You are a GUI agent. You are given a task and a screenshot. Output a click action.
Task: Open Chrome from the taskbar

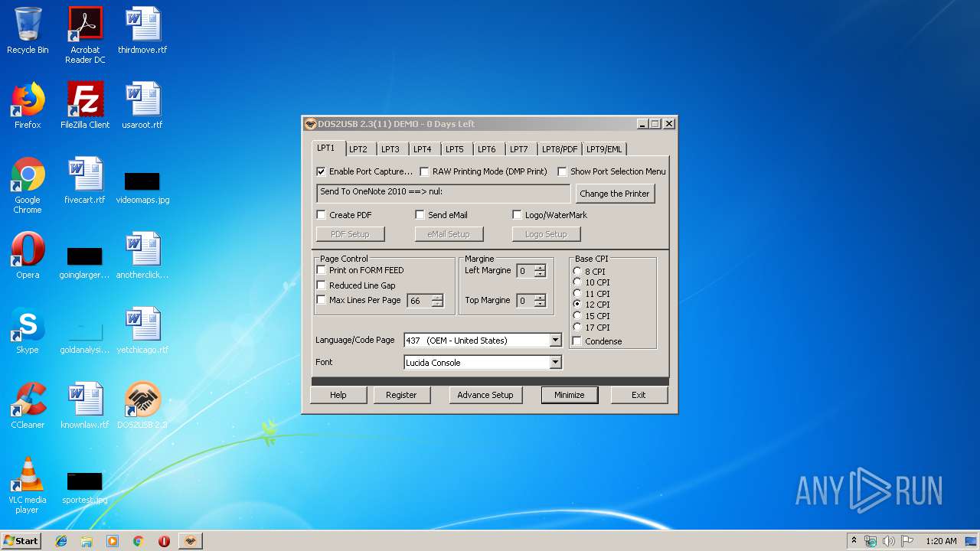pyautogui.click(x=139, y=541)
